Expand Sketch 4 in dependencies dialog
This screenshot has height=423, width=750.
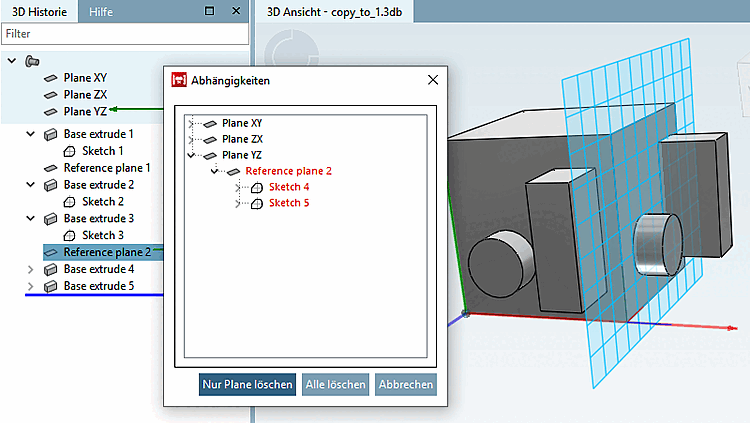click(x=238, y=187)
